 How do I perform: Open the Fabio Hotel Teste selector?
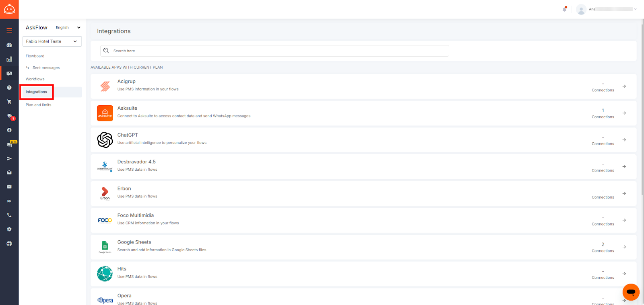click(x=52, y=41)
